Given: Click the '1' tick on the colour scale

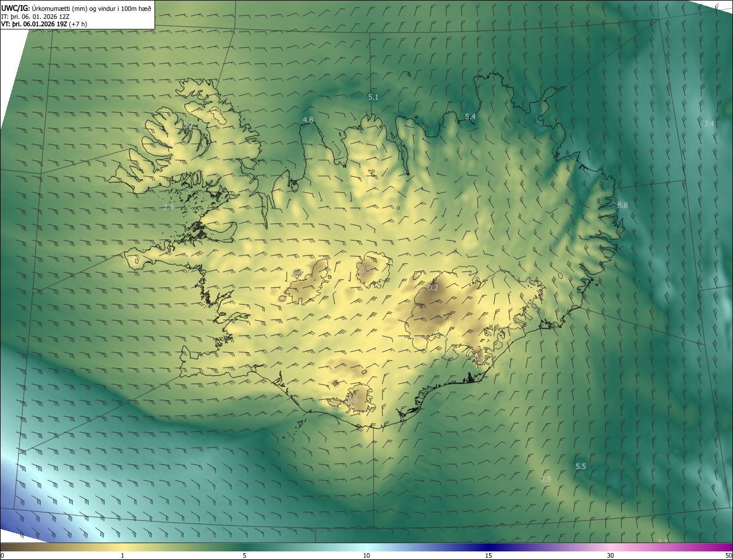Looking at the screenshot, I should coord(123,555).
